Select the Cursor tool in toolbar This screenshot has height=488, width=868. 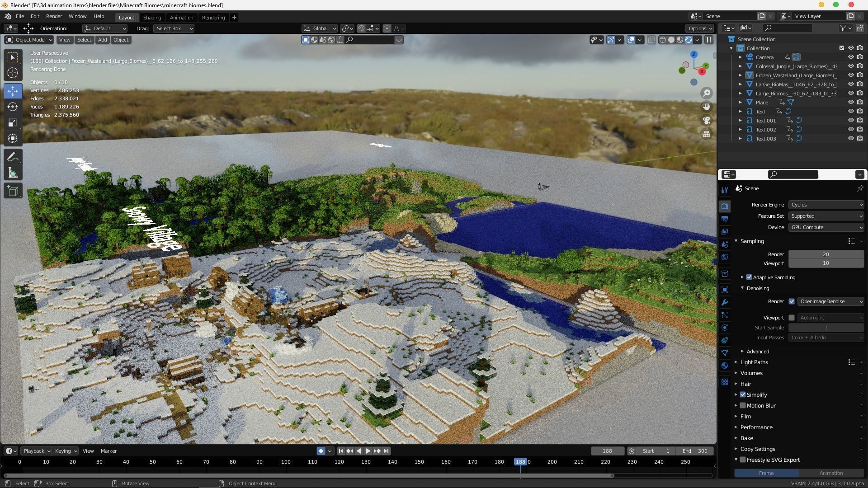tap(13, 73)
